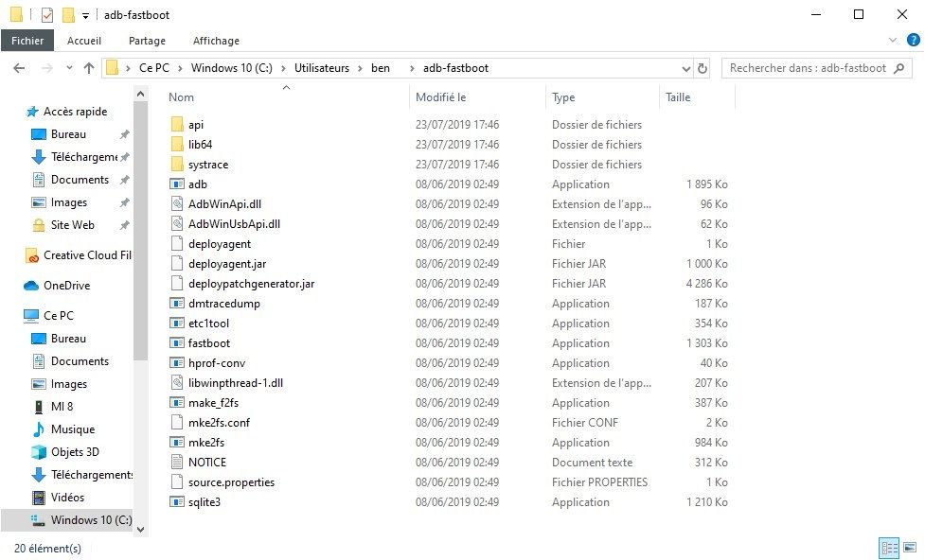Open Creative Cloud Files in sidebar
The width and height of the screenshot is (925, 560).
coord(87,255)
